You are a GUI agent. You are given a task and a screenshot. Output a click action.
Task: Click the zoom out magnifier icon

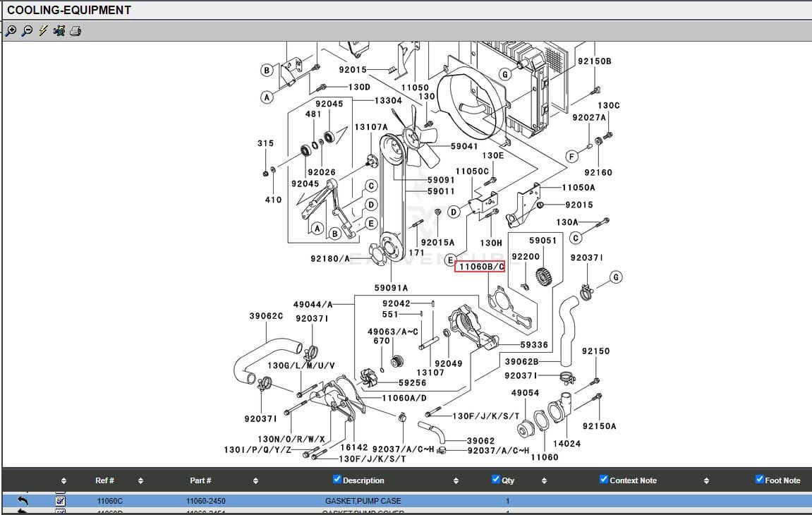[27, 31]
